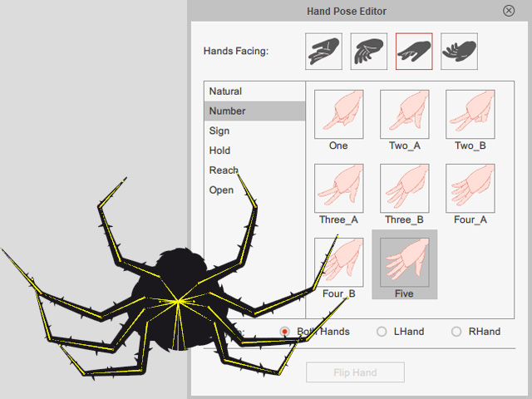
Task: Switch to the RHand radio button
Action: (456, 332)
